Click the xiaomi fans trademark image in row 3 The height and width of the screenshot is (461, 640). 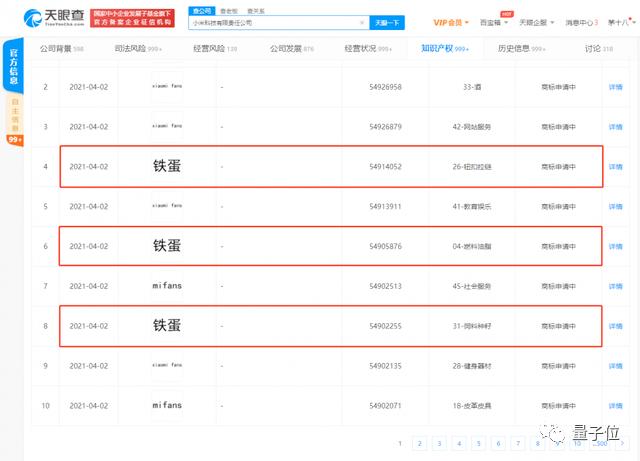click(167, 127)
